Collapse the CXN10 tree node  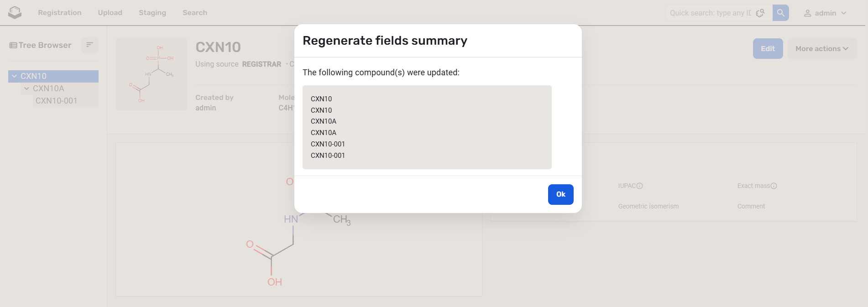coord(15,76)
